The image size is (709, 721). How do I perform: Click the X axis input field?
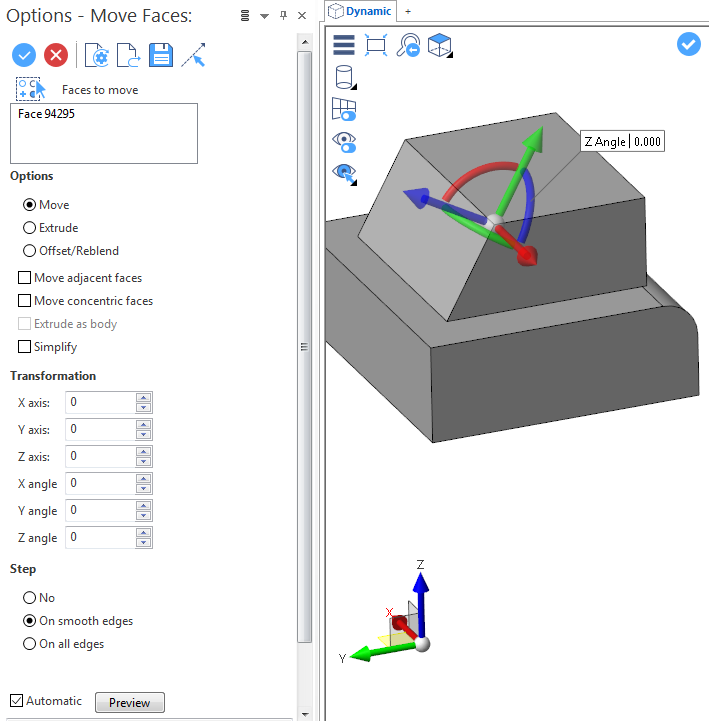click(x=100, y=403)
